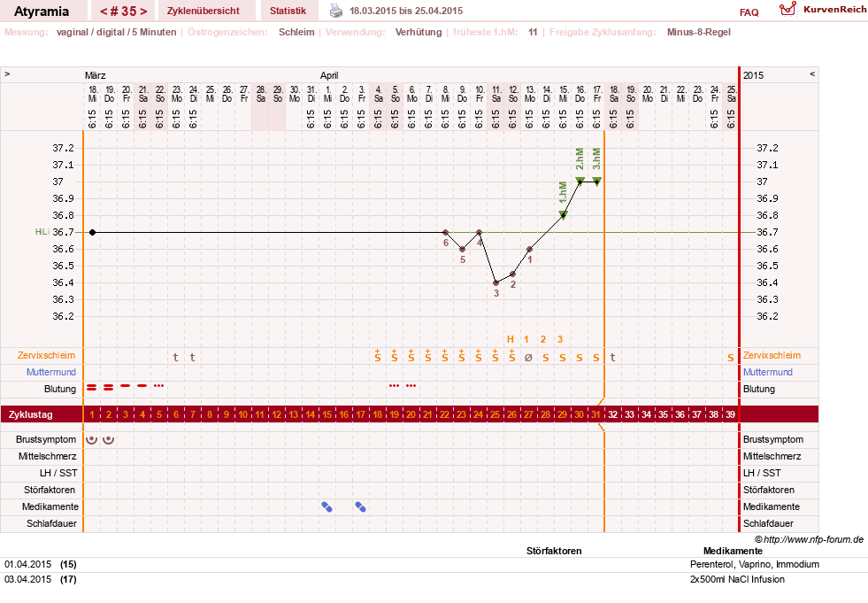The height and width of the screenshot is (603, 868).
Task: Click the HLi baseline label
Action: tap(42, 232)
